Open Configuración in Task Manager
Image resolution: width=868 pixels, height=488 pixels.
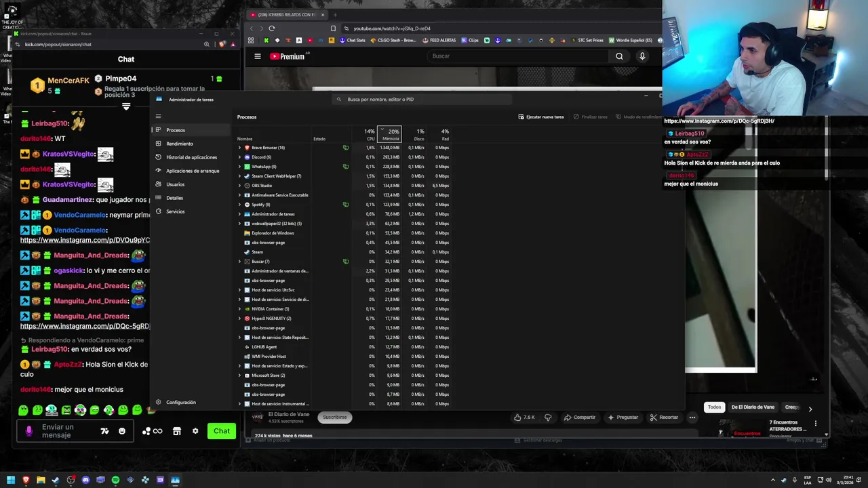click(x=180, y=403)
